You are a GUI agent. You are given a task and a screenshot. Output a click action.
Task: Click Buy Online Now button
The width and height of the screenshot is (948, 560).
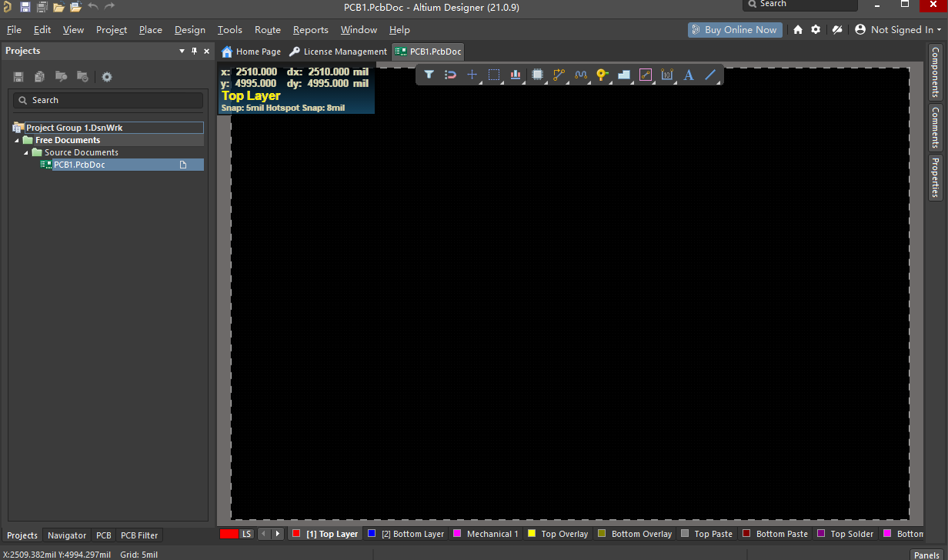pos(735,29)
